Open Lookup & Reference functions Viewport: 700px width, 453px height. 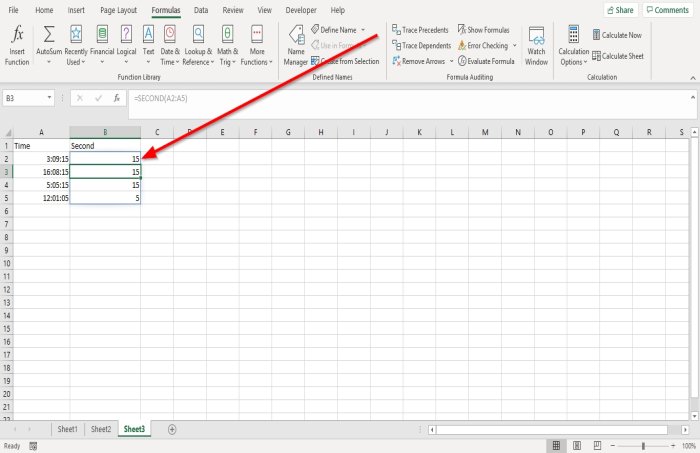pos(198,45)
